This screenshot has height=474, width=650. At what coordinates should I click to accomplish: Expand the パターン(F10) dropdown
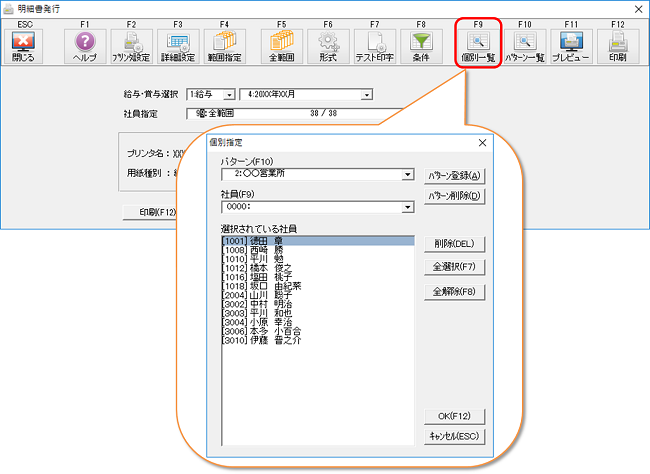pyautogui.click(x=407, y=174)
